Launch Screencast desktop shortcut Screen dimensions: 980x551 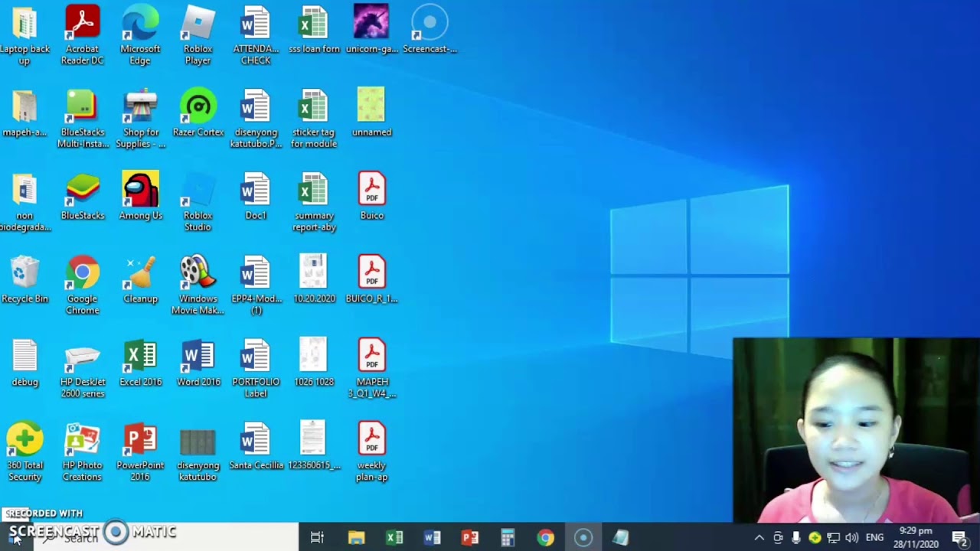(x=430, y=31)
